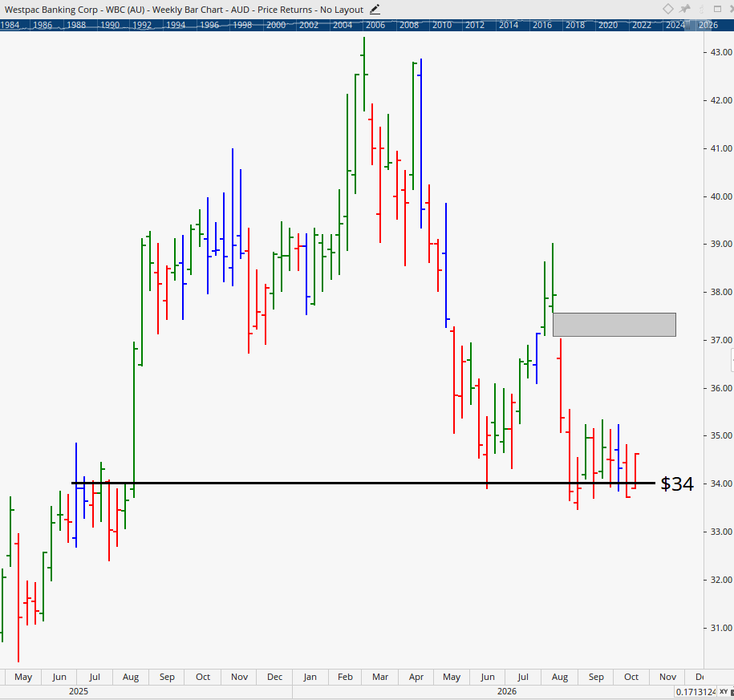Jump to 2022 on the overview timeline
Screen dimensions: 734x700
642,26
